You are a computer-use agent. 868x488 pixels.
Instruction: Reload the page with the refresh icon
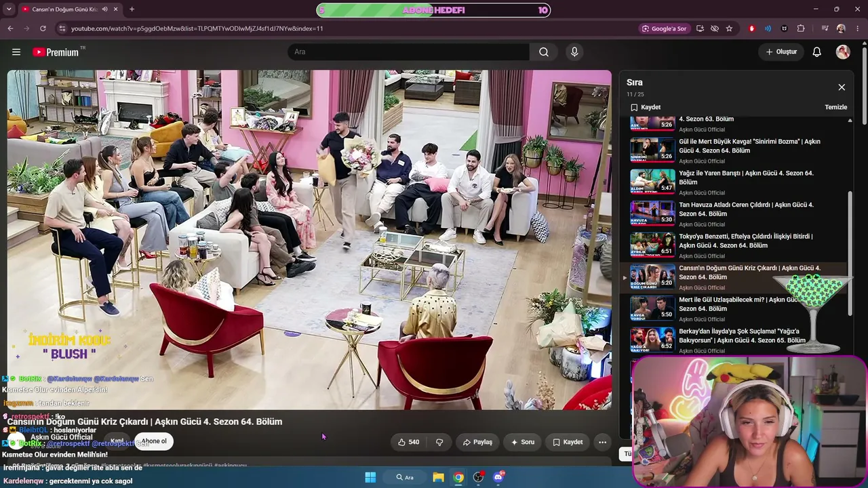43,28
